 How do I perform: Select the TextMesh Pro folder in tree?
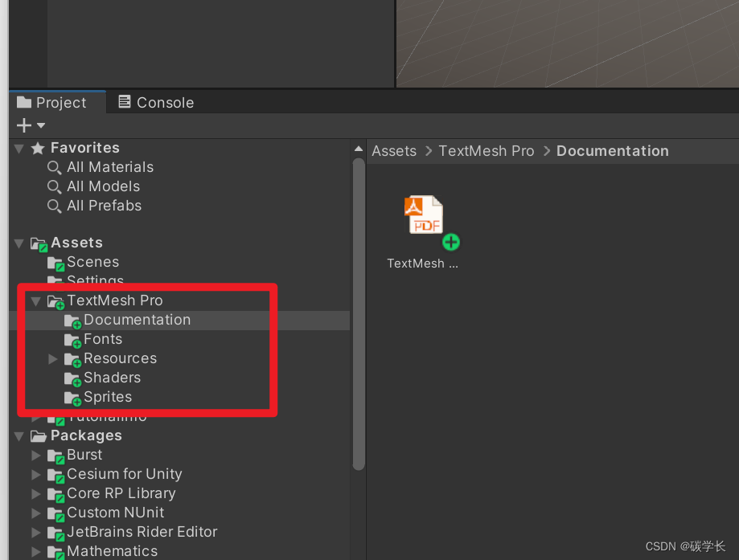114,300
